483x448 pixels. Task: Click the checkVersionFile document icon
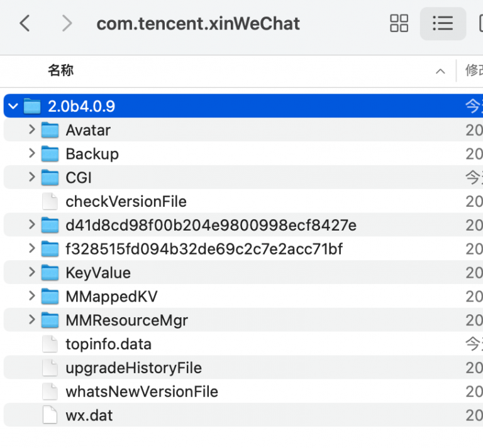[x=50, y=202]
